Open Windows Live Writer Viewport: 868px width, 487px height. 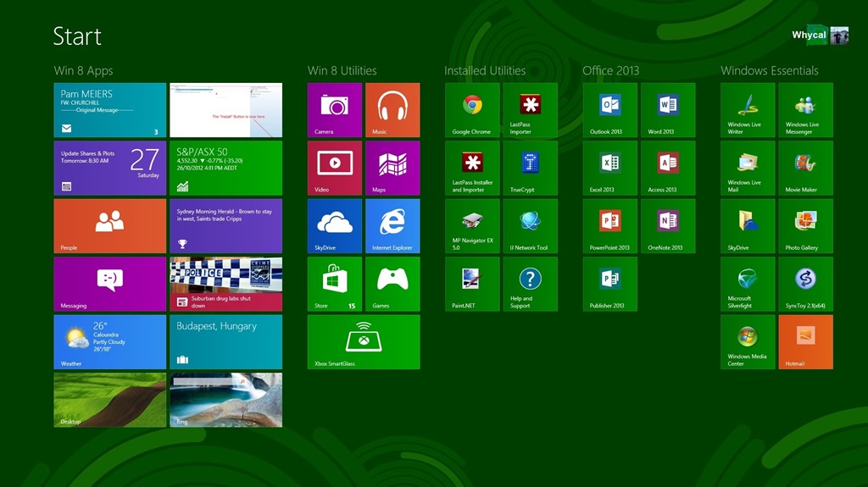(x=748, y=110)
